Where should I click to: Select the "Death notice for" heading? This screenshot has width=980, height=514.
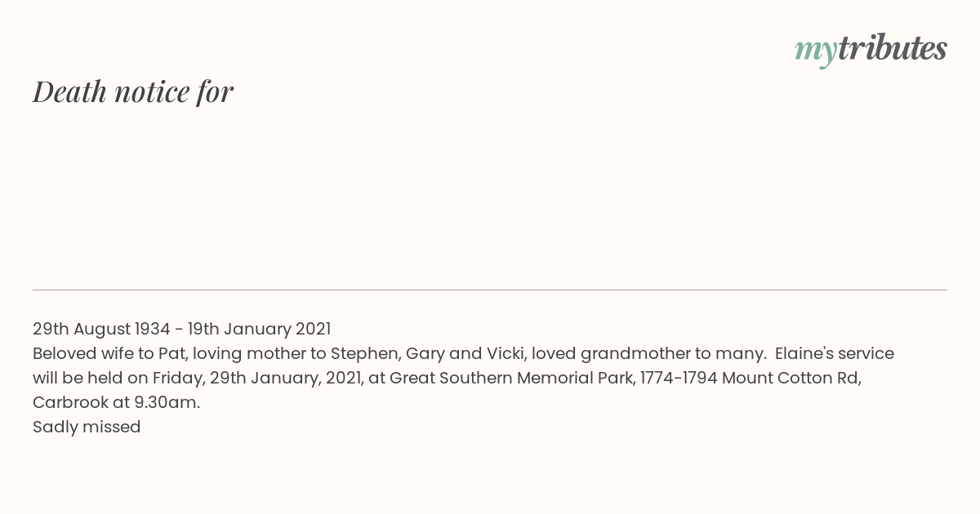(x=133, y=91)
